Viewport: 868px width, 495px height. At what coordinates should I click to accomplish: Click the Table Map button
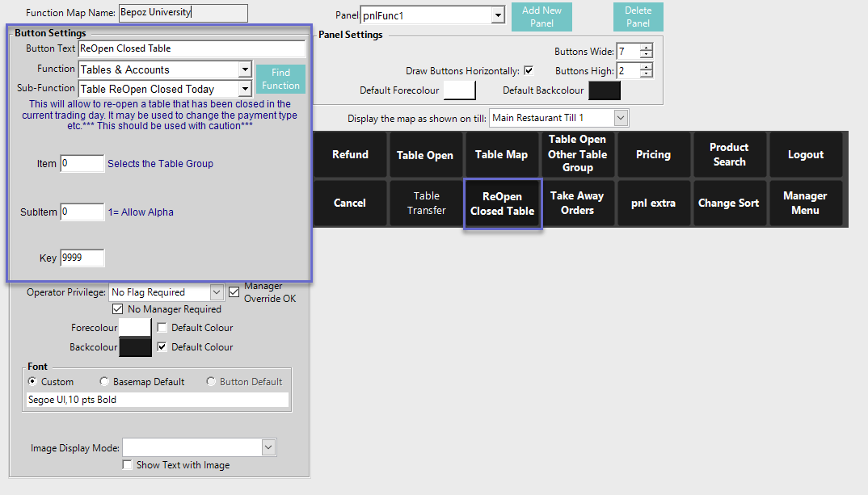coord(502,155)
